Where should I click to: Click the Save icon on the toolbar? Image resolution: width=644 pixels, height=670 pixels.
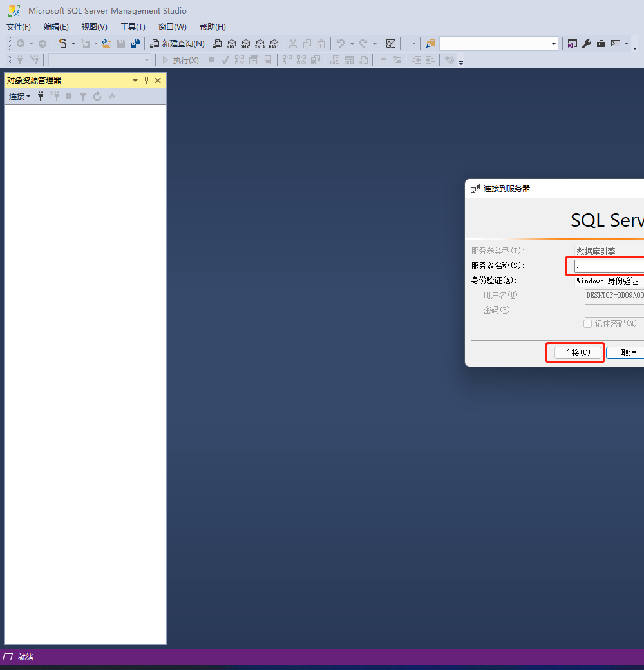pyautogui.click(x=121, y=43)
